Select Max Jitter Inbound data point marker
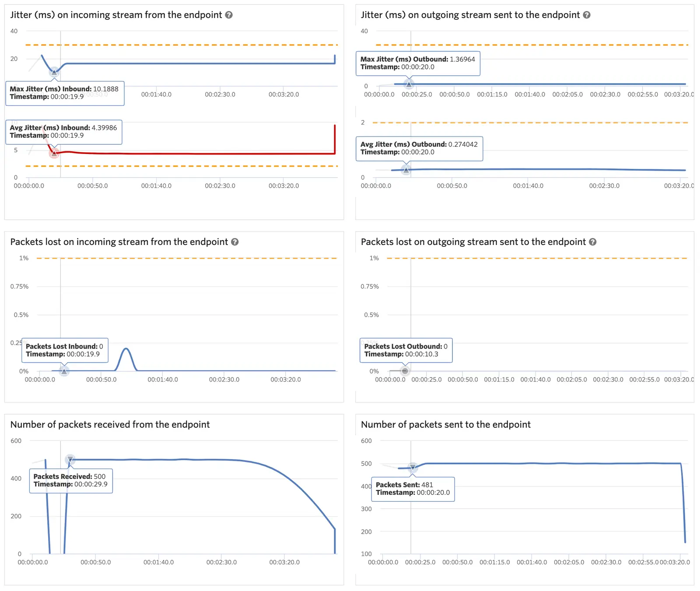The height and width of the screenshot is (591, 700). [x=54, y=72]
